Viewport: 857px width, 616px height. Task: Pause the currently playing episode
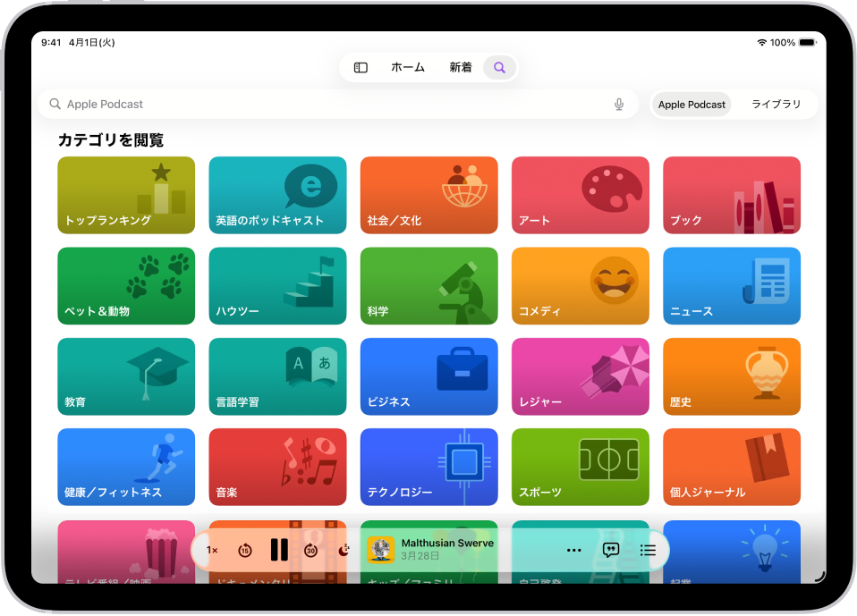pos(279,550)
